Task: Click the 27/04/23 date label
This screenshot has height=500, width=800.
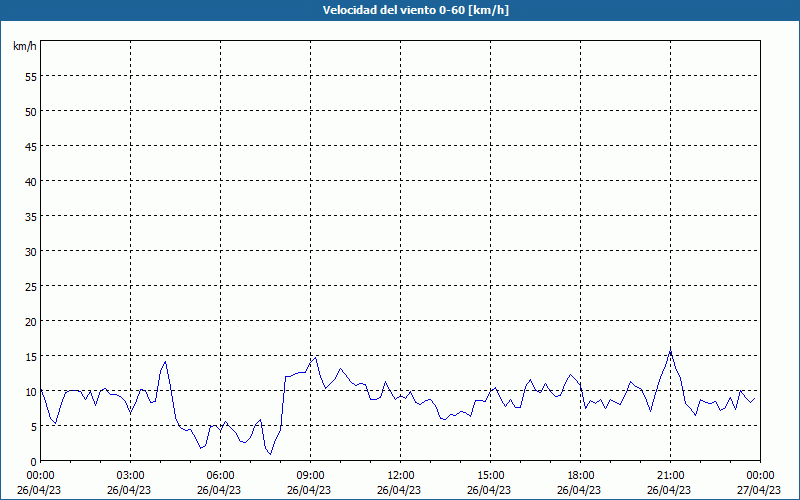Action: (759, 490)
